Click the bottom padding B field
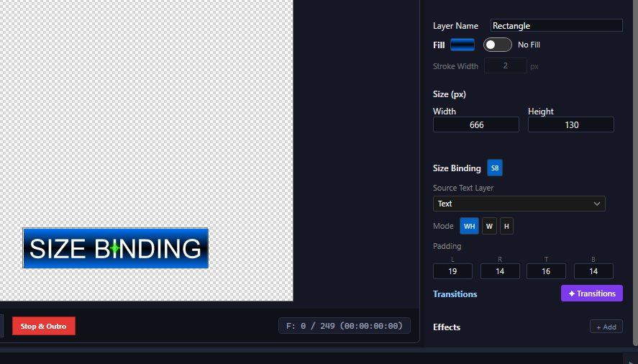 pos(593,271)
